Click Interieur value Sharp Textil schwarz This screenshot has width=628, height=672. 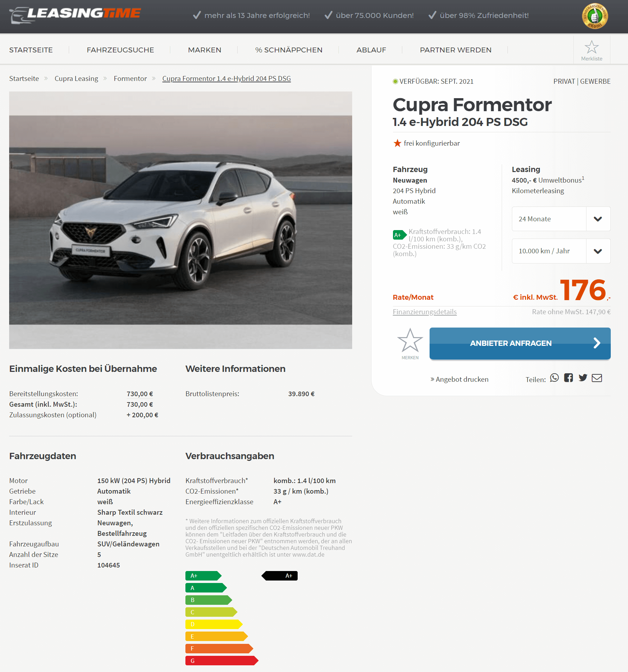coord(130,512)
